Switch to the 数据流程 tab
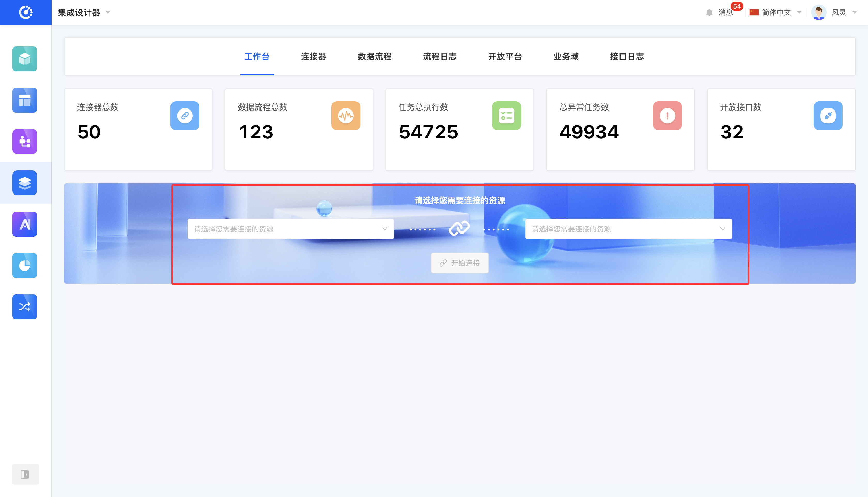The width and height of the screenshot is (868, 497). (374, 56)
